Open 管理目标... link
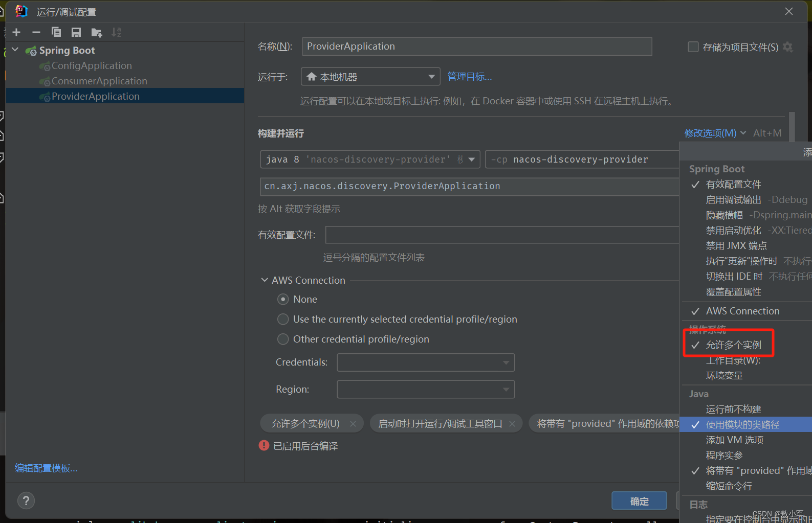 pyautogui.click(x=469, y=77)
